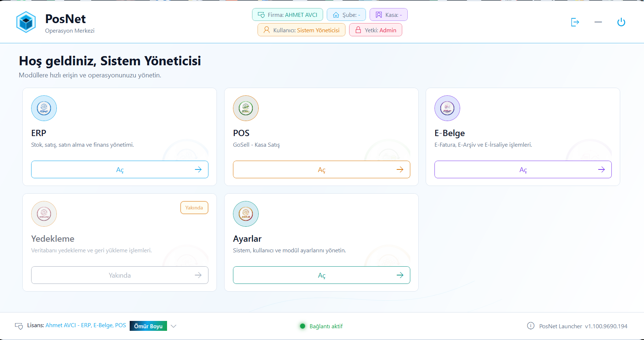Click the Yedekleme module round icon
The width and height of the screenshot is (644, 340).
pyautogui.click(x=44, y=214)
